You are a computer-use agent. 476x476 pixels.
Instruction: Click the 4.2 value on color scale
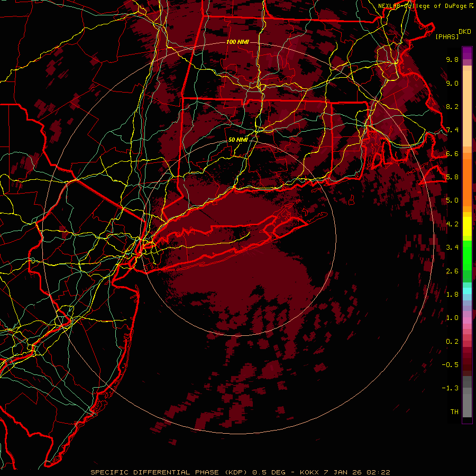click(452, 224)
